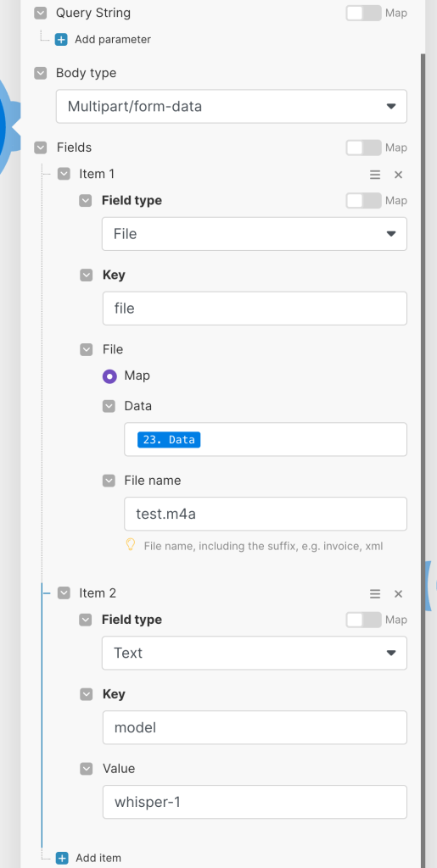Click the lightbulb hint icon under File name
The height and width of the screenshot is (868, 437).
click(130, 545)
